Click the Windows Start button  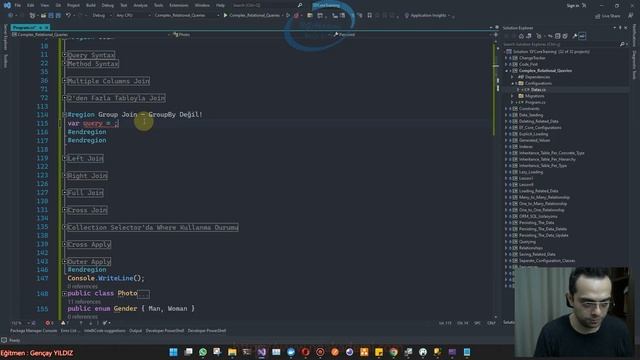tap(173, 352)
